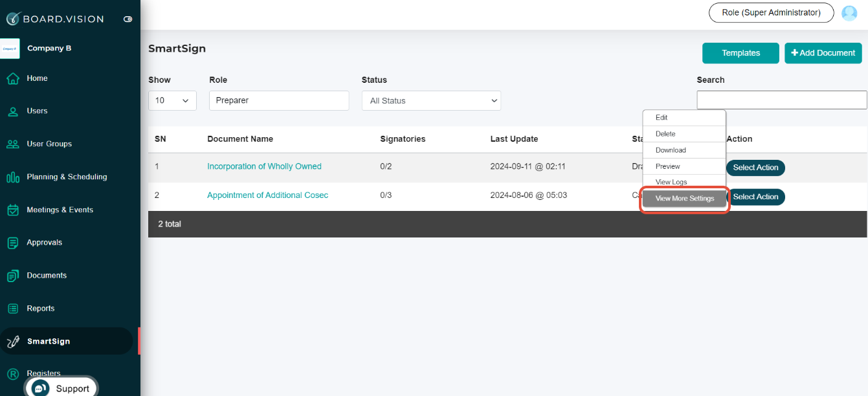868x396 pixels.
Task: Click the User Groups icon
Action: click(x=12, y=144)
